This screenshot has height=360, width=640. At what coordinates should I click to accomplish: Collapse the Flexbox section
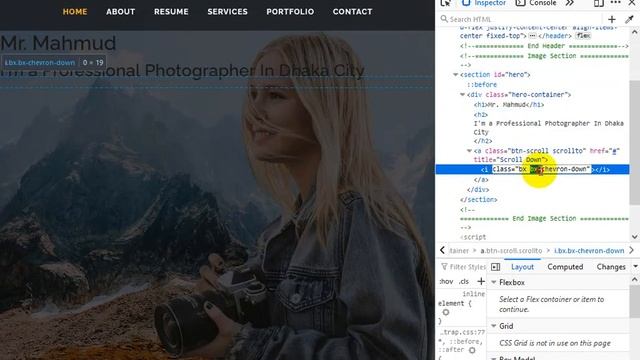[x=494, y=282]
